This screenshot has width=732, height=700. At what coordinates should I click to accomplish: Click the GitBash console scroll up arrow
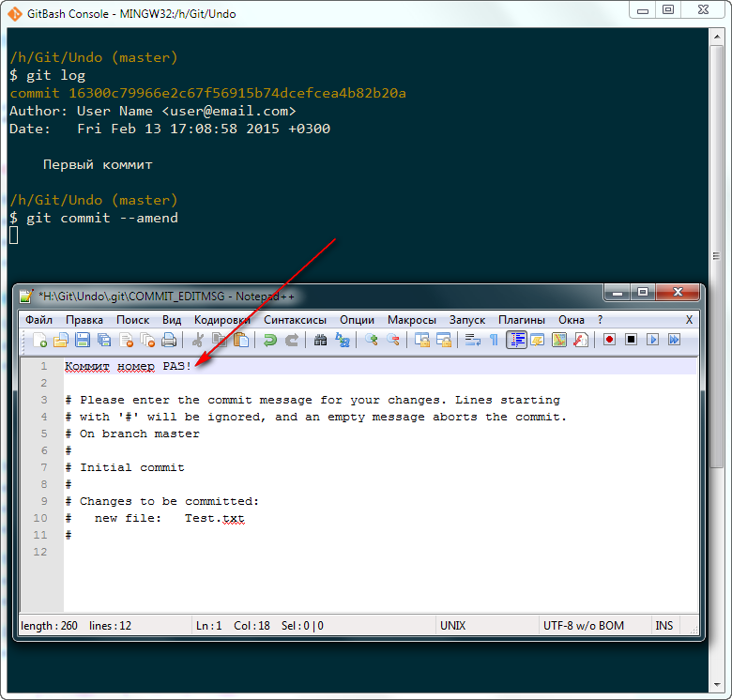[x=717, y=36]
